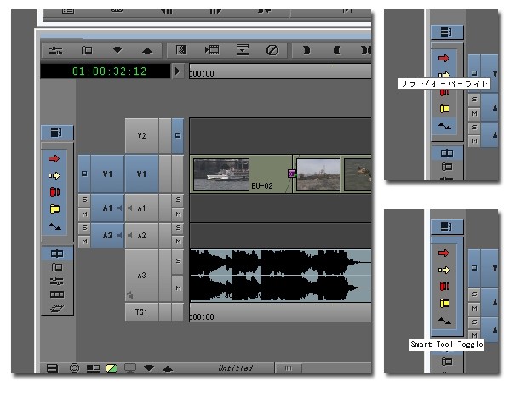Click the sliders icon in main left palette
The width and height of the screenshot is (532, 399).
57,281
